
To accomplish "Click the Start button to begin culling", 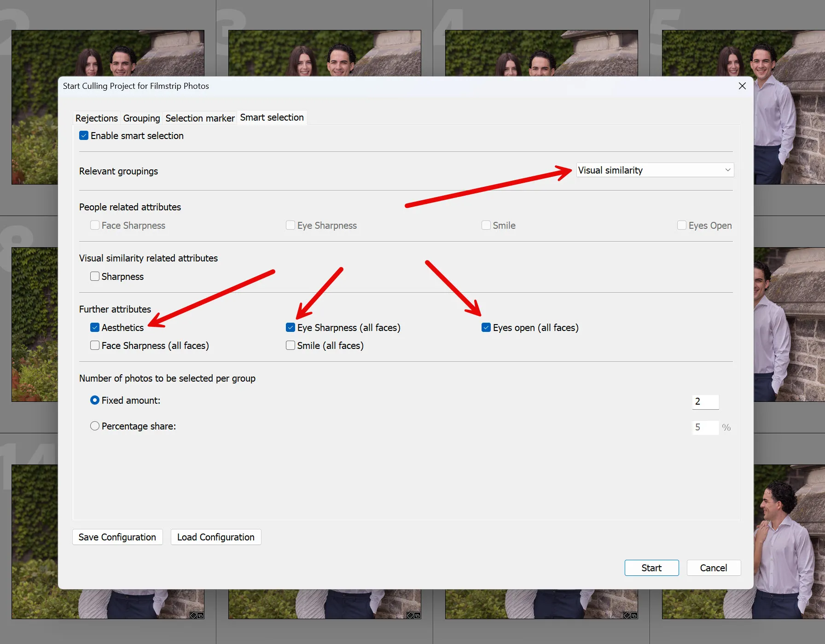I will click(651, 568).
